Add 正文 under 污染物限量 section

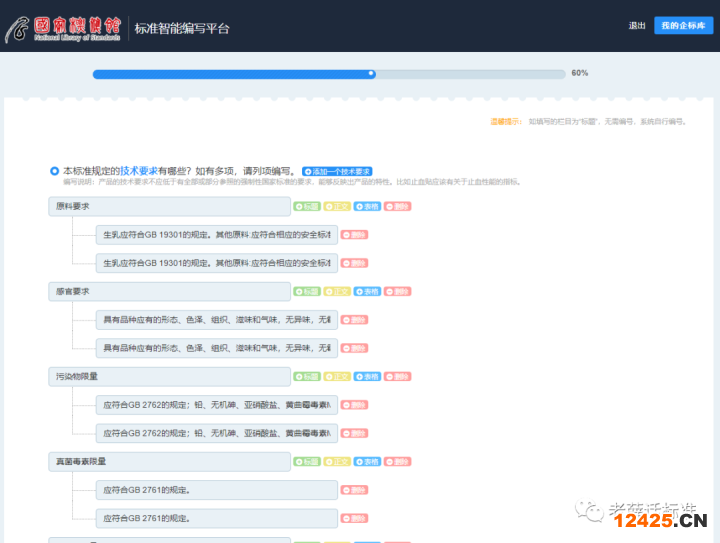[x=336, y=377]
